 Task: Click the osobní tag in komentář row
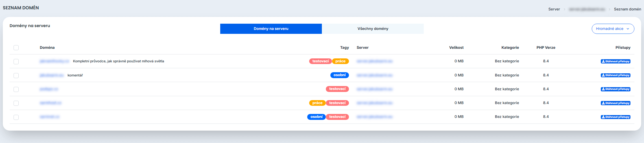coord(339,75)
